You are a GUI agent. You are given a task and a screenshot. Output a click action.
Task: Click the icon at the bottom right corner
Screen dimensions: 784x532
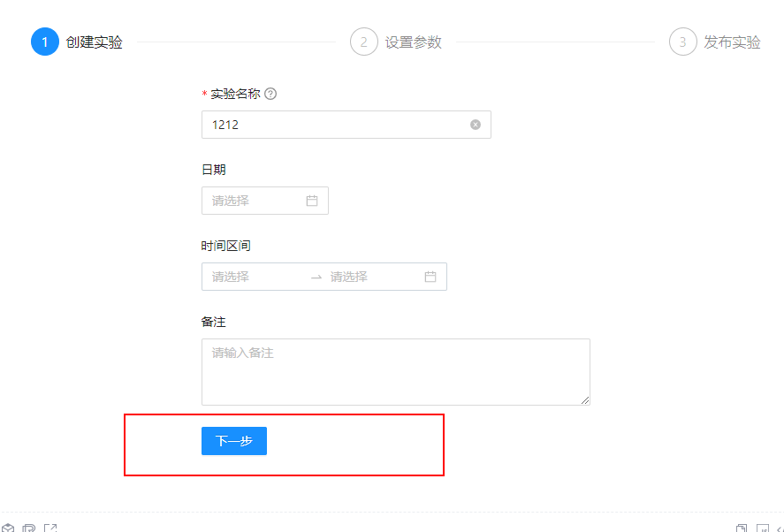point(778,527)
